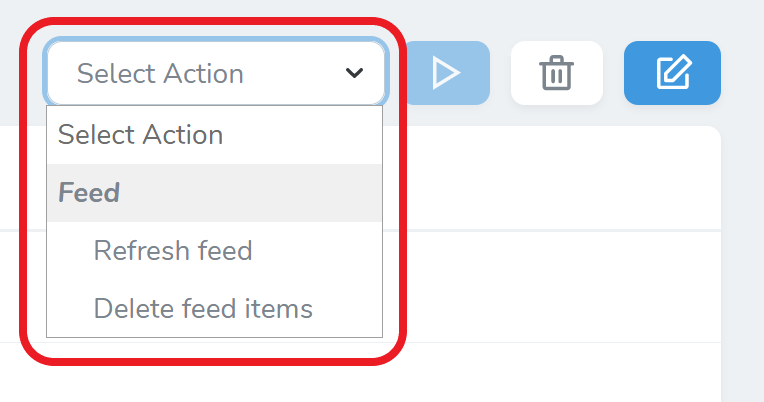Image resolution: width=764 pixels, height=402 pixels.
Task: Select Delete feed items under the Feed group
Action: 203,308
